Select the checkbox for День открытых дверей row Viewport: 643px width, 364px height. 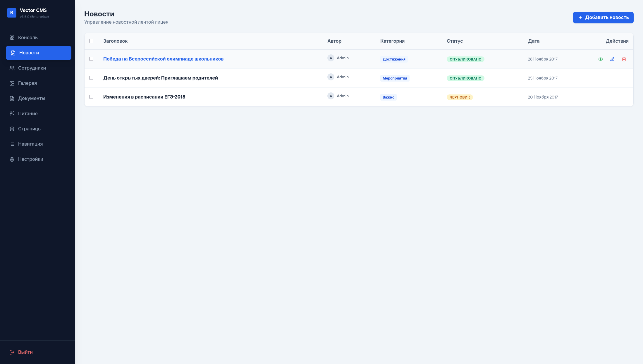tap(91, 78)
